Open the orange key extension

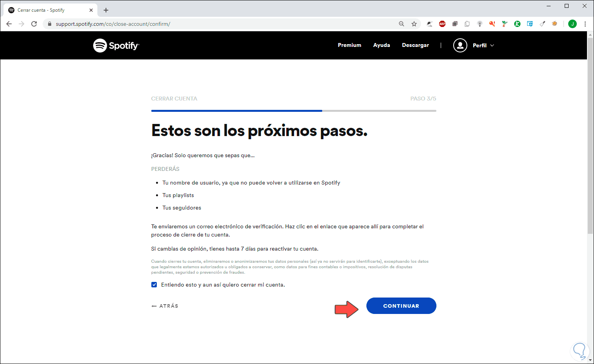pyautogui.click(x=492, y=24)
